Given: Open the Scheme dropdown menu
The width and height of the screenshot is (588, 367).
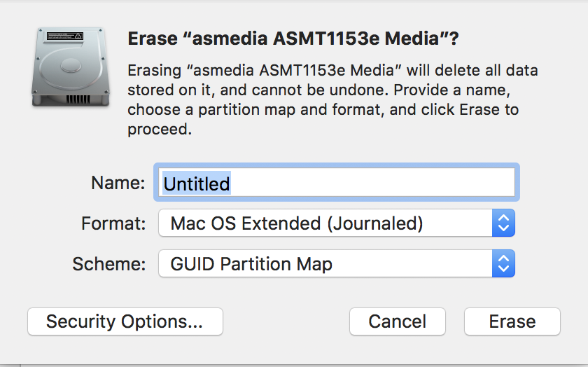Looking at the screenshot, I should coord(337,264).
